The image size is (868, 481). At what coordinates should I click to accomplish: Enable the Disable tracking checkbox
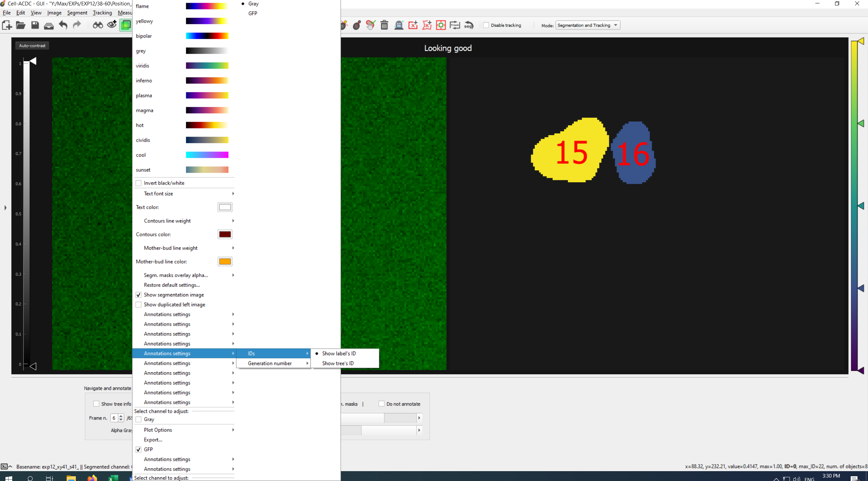pyautogui.click(x=486, y=25)
